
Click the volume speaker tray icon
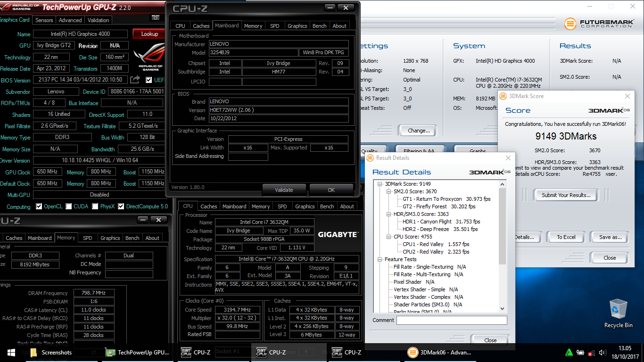(603, 353)
